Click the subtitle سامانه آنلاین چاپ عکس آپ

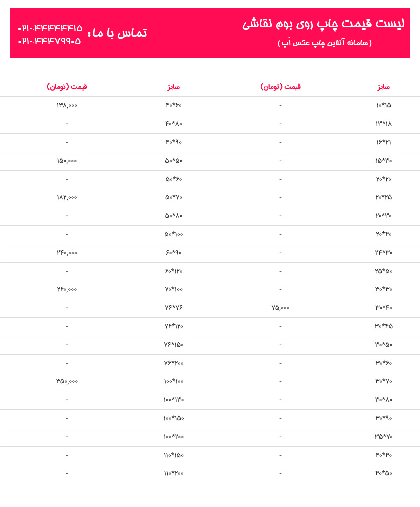click(x=324, y=42)
